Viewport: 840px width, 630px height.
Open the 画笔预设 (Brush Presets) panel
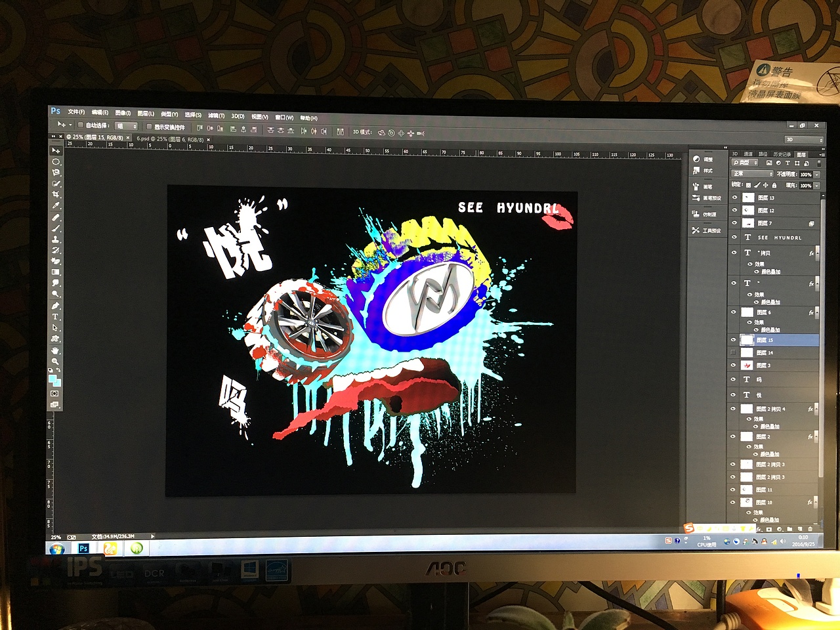click(x=707, y=198)
